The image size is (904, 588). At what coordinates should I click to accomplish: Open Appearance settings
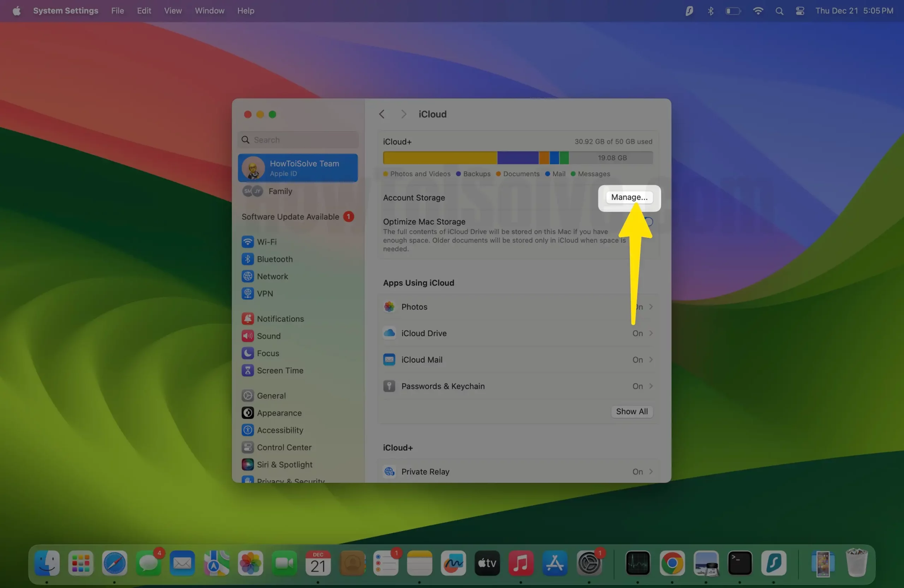298,413
